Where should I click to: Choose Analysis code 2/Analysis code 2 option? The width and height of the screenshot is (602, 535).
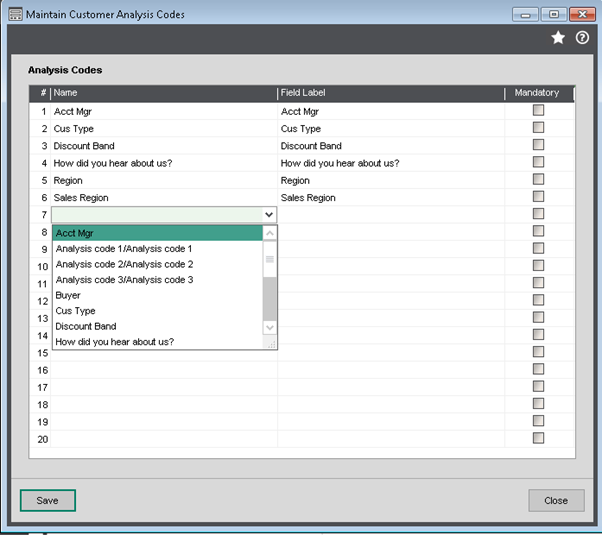point(157,264)
